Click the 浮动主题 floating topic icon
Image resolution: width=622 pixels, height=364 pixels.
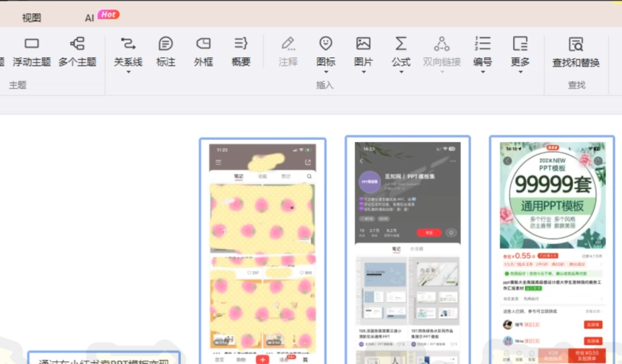coord(32,44)
